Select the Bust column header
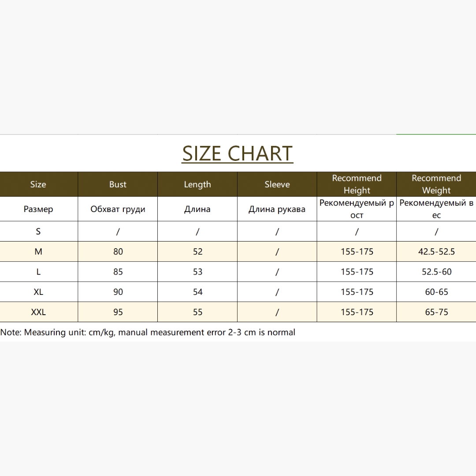This screenshot has height=476, width=476. [118, 184]
